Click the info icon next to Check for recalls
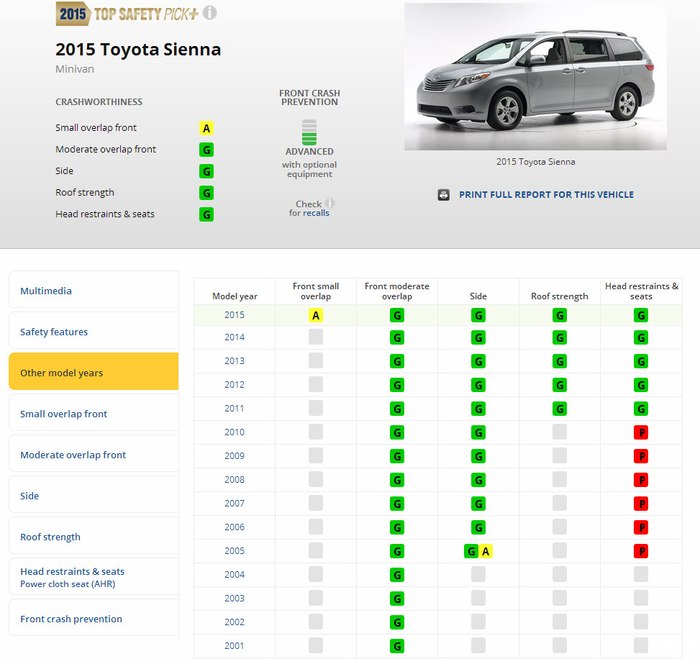 point(329,203)
